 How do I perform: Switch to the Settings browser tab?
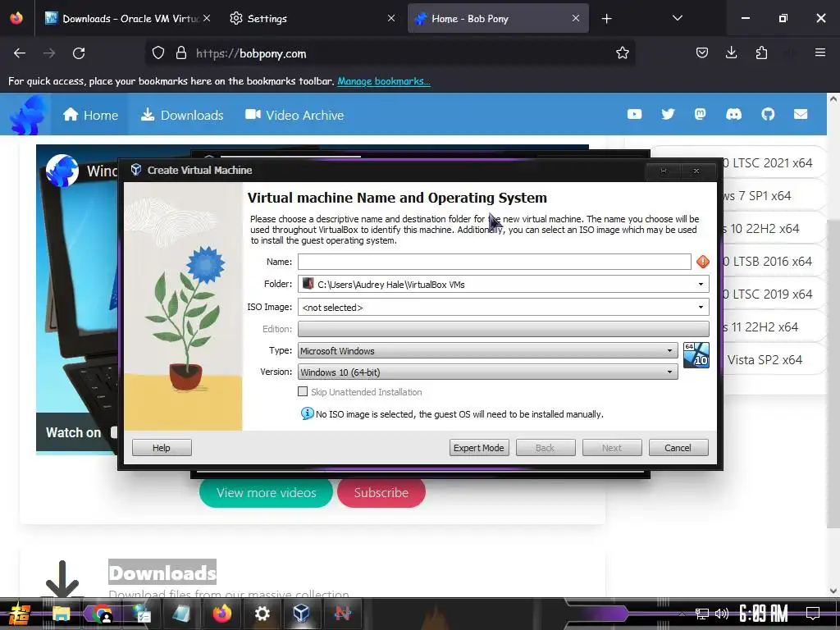click(313, 19)
